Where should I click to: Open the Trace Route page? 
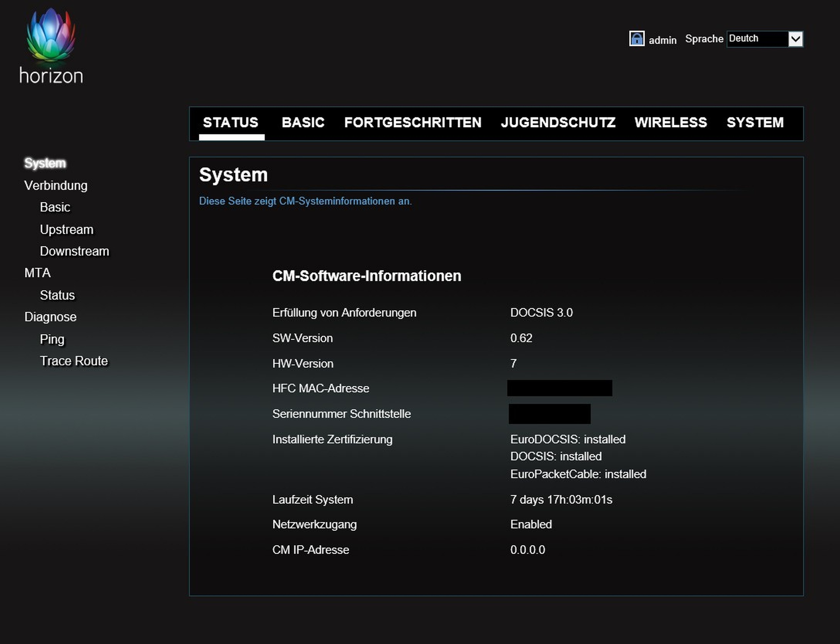[x=74, y=361]
